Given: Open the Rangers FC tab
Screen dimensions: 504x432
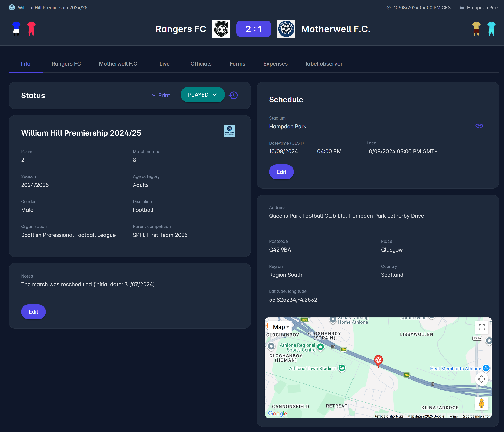Looking at the screenshot, I should (x=66, y=64).
